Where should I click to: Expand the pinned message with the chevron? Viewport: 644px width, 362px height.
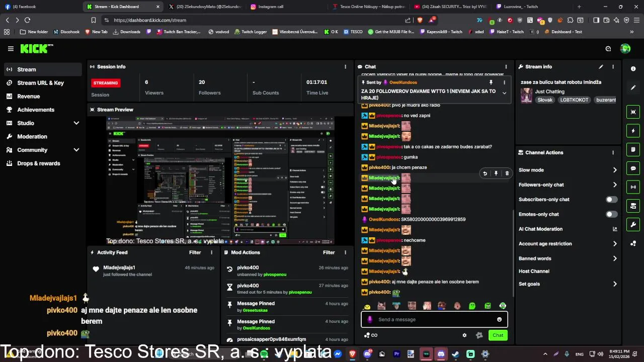tap(504, 94)
